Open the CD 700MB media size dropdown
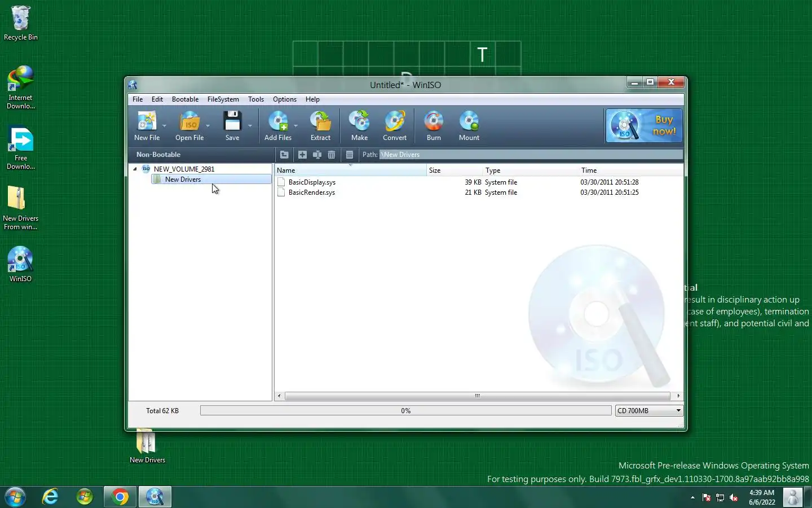Image resolution: width=812 pixels, height=508 pixels. (x=649, y=411)
